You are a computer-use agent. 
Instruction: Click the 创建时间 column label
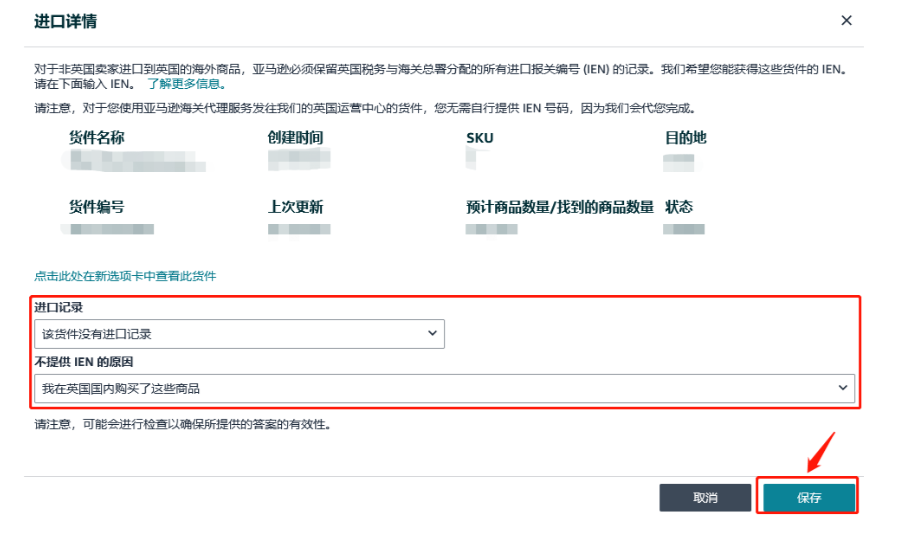click(295, 137)
